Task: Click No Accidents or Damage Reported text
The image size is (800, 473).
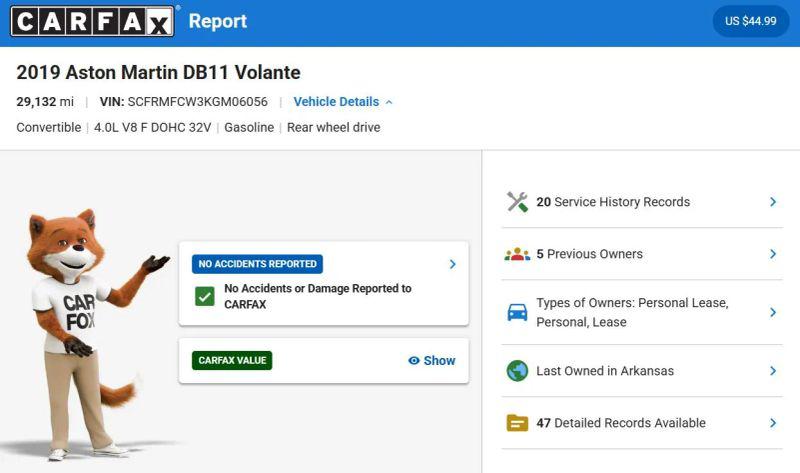Action: [318, 296]
